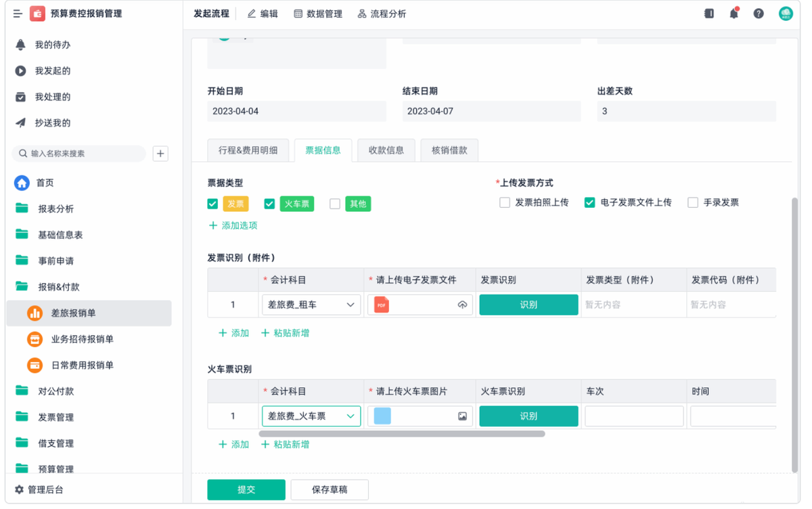Click the vertical scrollbar of the form
Screen dimensions: 812x509
tap(794, 335)
